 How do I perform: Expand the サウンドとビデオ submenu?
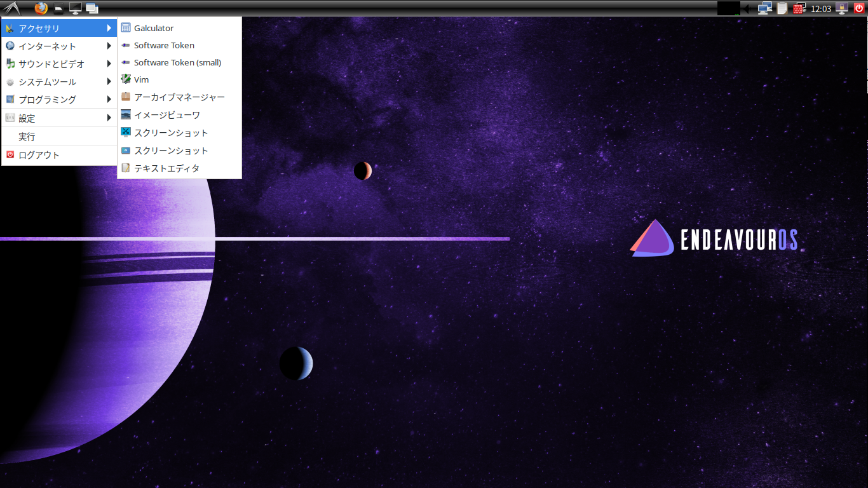(x=59, y=64)
